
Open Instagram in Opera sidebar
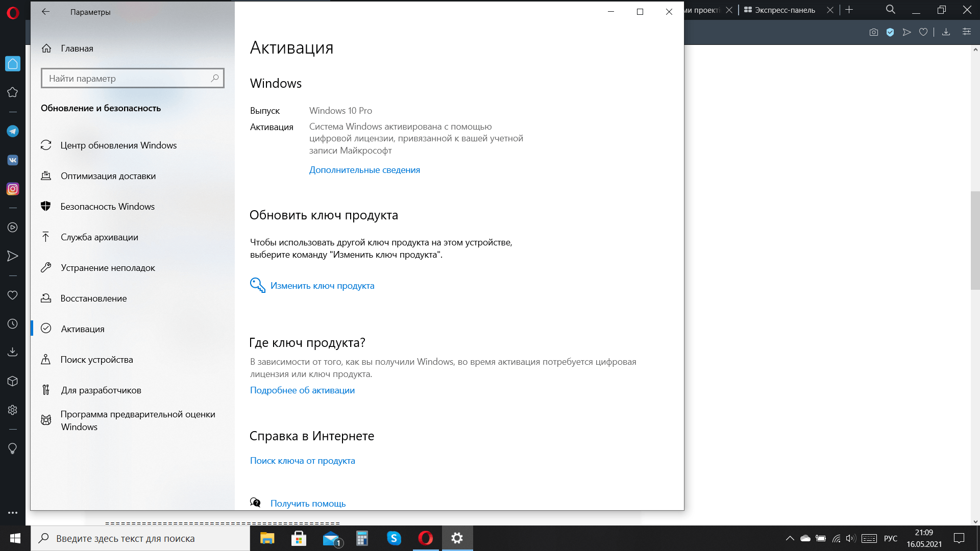[13, 189]
